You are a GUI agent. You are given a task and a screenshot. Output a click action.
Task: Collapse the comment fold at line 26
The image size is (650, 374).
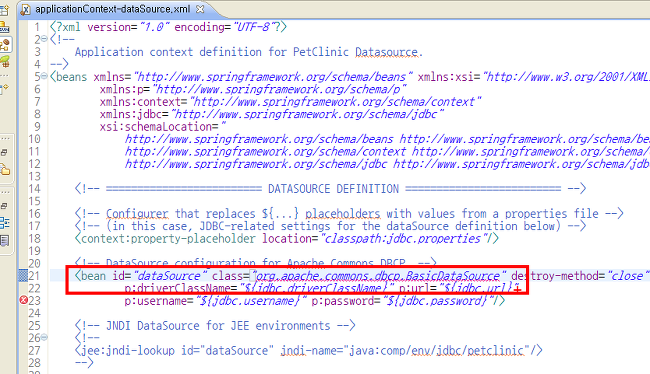44,337
